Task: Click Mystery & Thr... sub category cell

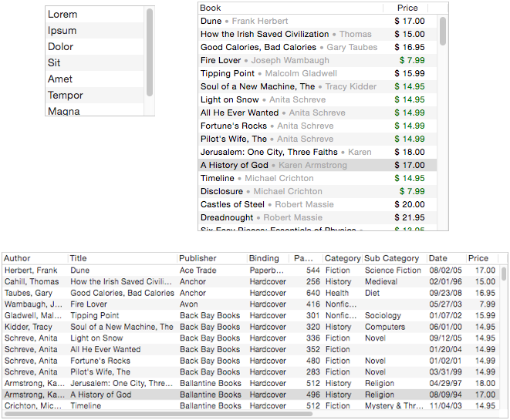Action: pos(394,405)
